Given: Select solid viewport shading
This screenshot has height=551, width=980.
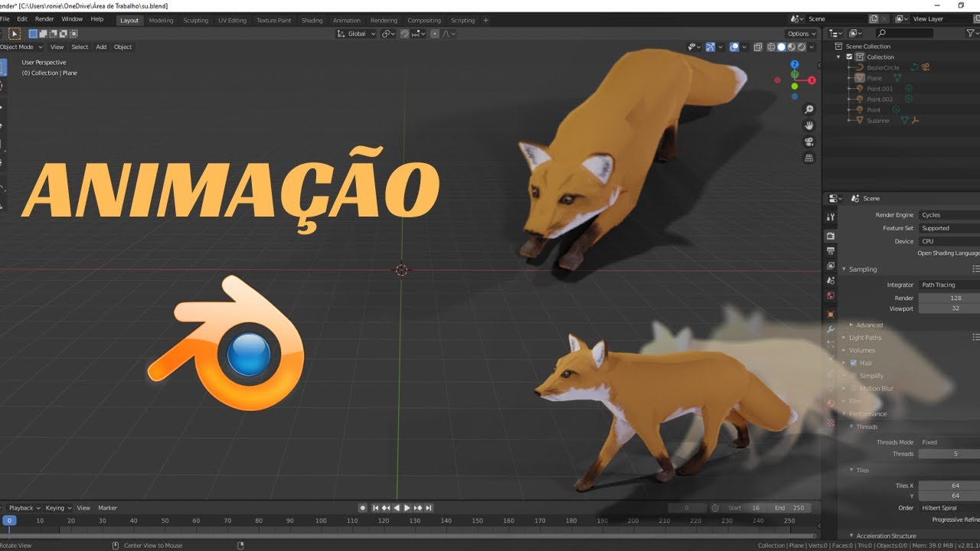Looking at the screenshot, I should point(782,47).
